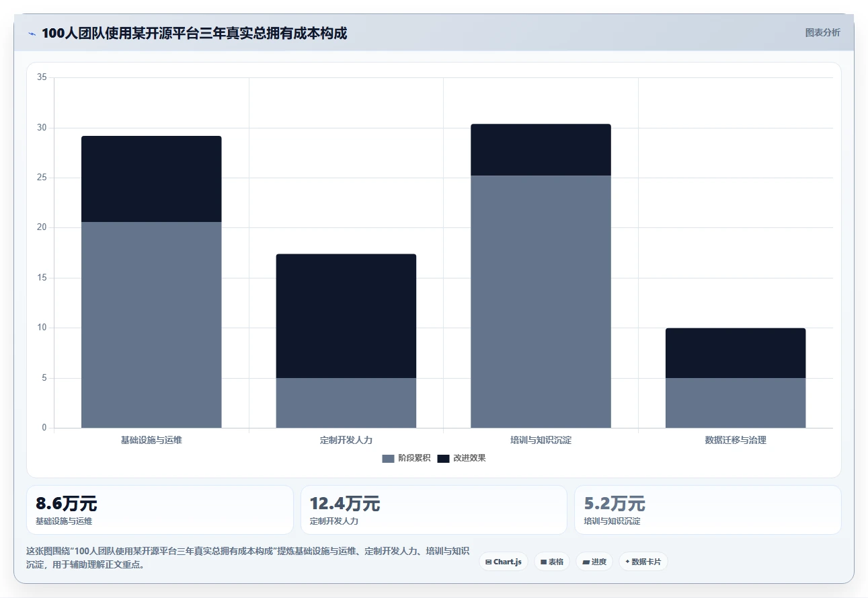Click the 改进效果 dark legend swatch
Viewport: 868px width, 598px height.
click(443, 458)
